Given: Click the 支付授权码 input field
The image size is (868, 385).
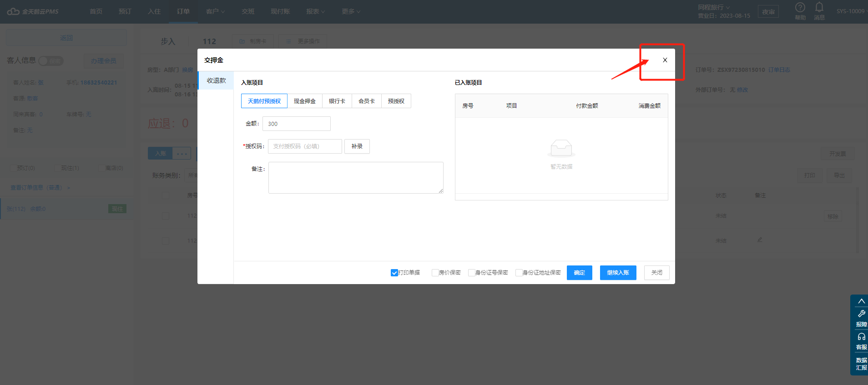Looking at the screenshot, I should (305, 146).
